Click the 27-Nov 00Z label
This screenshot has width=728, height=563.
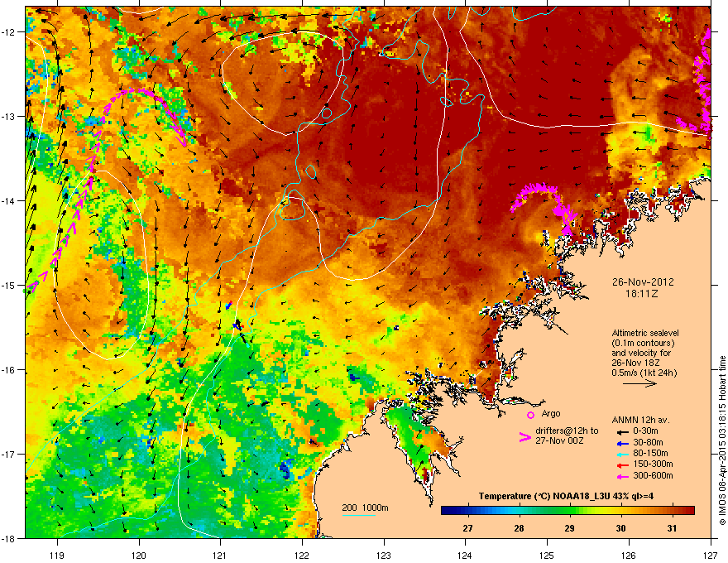pos(559,440)
